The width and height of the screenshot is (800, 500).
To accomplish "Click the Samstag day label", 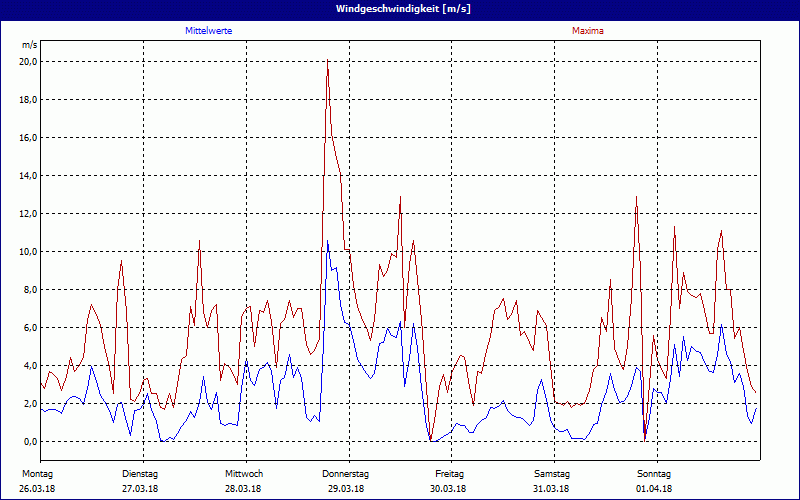I will pyautogui.click(x=552, y=474).
